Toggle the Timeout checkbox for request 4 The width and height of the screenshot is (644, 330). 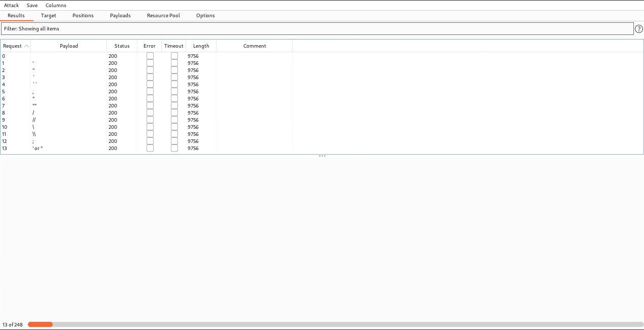point(174,84)
